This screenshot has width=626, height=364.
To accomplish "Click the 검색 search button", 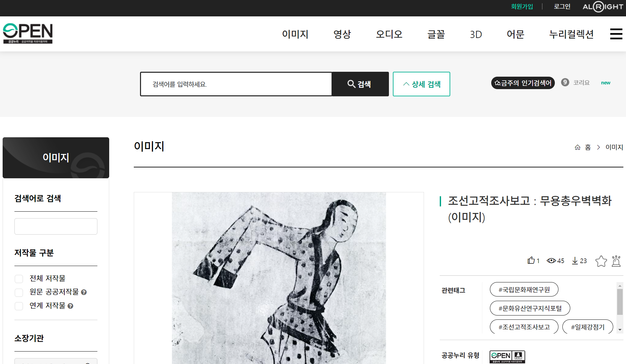I will (360, 84).
